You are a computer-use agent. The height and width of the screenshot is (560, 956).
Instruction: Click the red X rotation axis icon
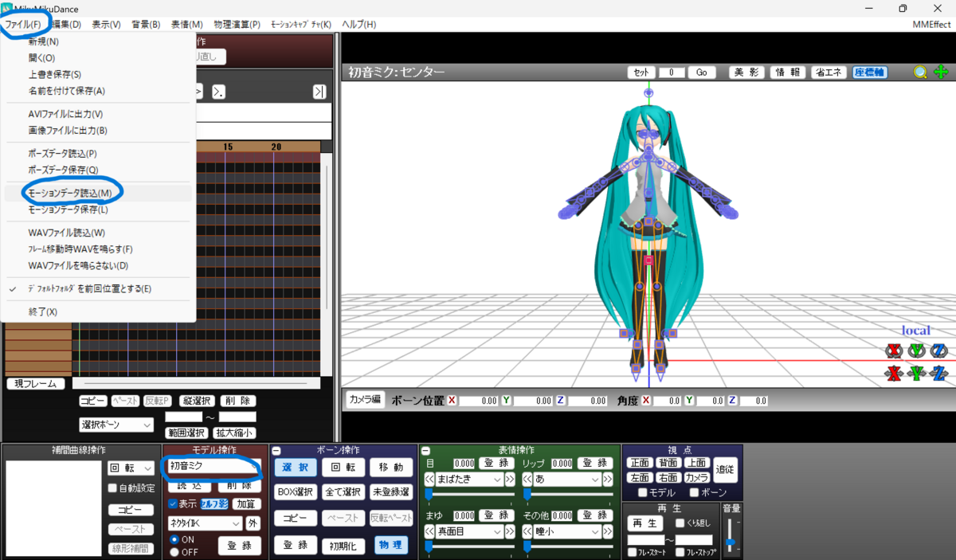(x=895, y=350)
